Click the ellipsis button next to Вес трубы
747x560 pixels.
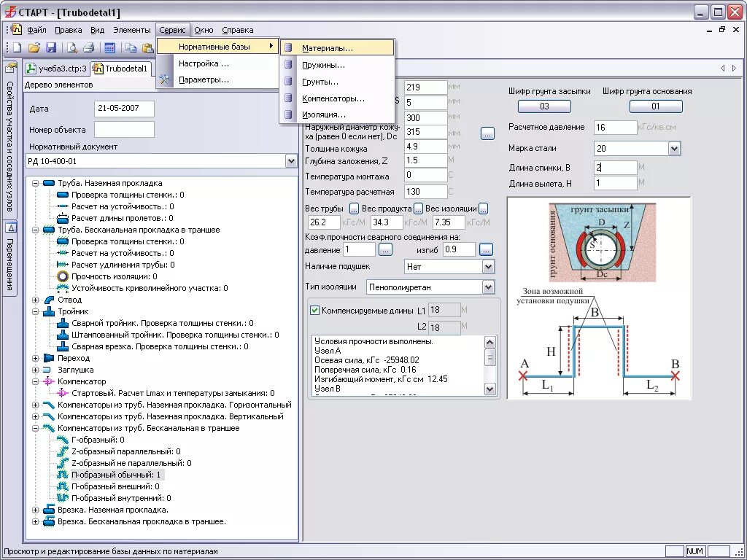click(355, 209)
